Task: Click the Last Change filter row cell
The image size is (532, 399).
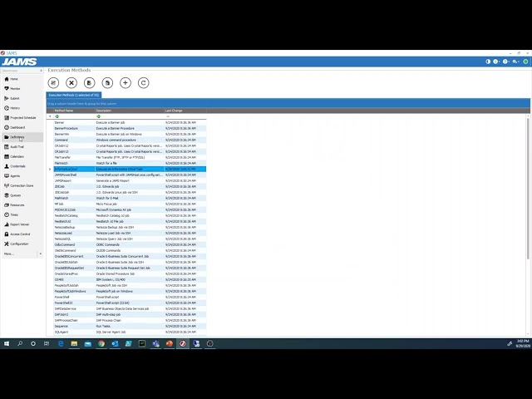Action: point(185,116)
